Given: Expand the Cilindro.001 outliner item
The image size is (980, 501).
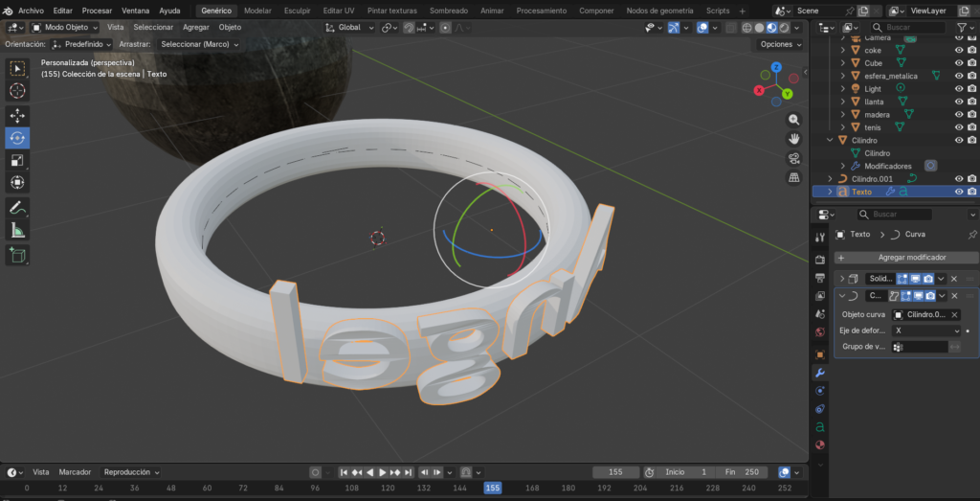Looking at the screenshot, I should coord(831,178).
